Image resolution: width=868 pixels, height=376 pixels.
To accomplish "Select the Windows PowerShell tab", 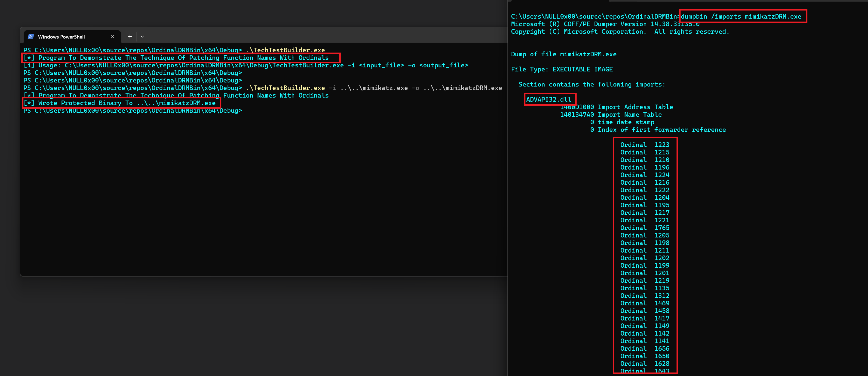I will coord(72,36).
